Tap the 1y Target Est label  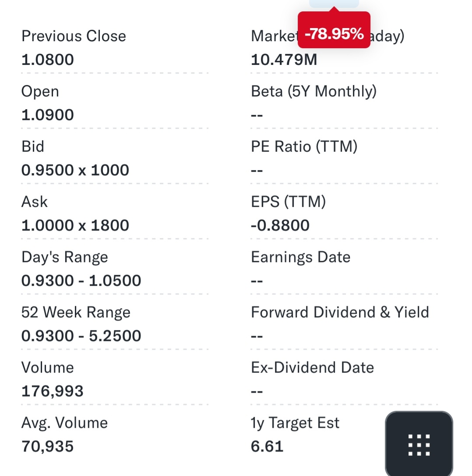click(295, 423)
